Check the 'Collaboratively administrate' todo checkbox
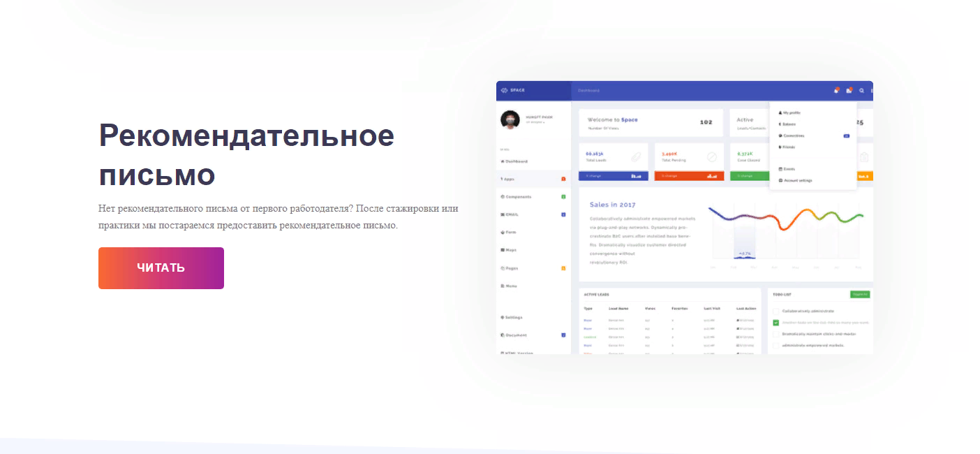Screen dimensions: 980x454 click(x=775, y=311)
